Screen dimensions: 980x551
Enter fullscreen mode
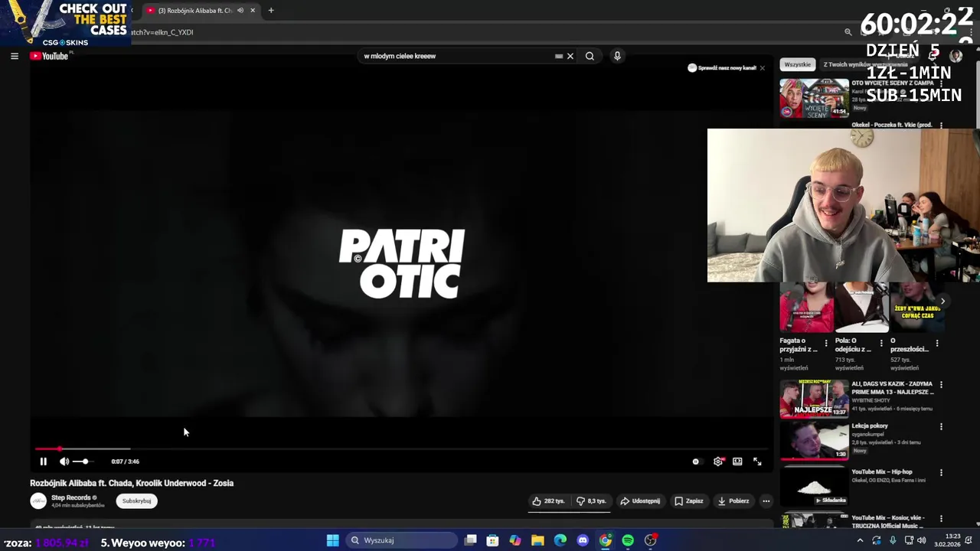click(757, 461)
